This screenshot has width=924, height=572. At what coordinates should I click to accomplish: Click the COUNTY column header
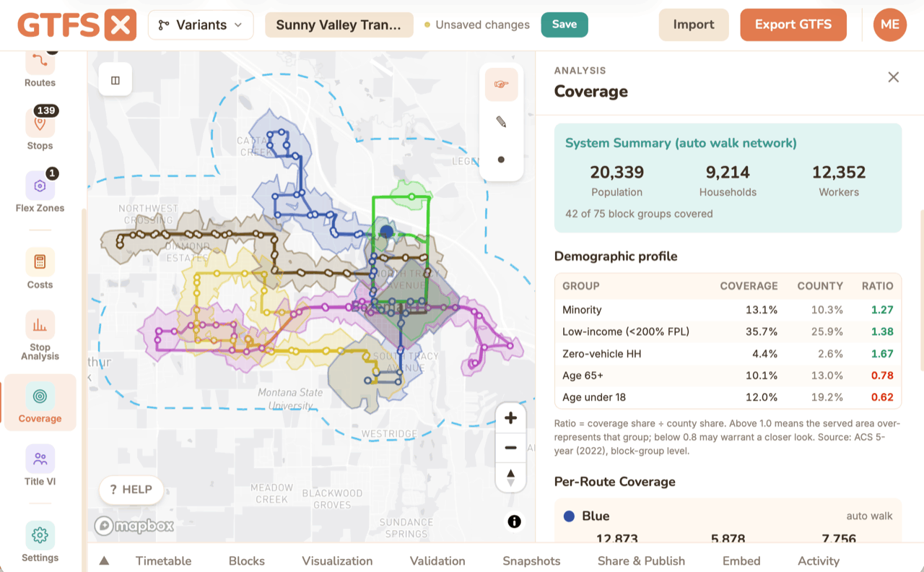coord(820,286)
